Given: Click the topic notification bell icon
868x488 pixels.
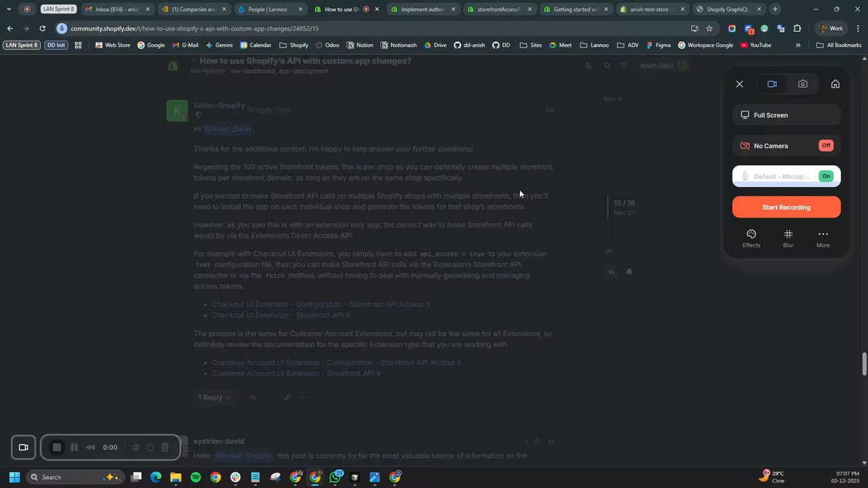Looking at the screenshot, I should point(629,272).
